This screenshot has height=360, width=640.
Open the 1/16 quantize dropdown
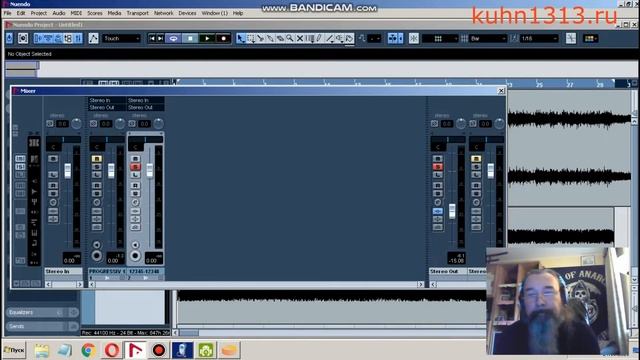click(x=539, y=38)
